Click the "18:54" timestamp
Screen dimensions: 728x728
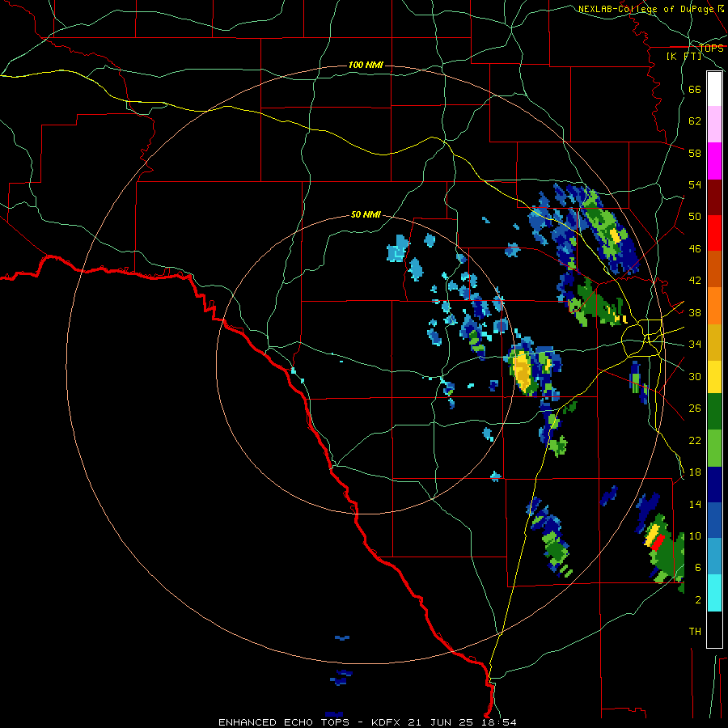pyautogui.click(x=497, y=722)
